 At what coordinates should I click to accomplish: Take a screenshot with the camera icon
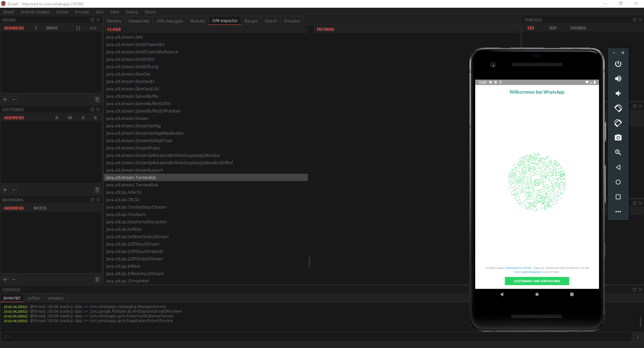(618, 137)
